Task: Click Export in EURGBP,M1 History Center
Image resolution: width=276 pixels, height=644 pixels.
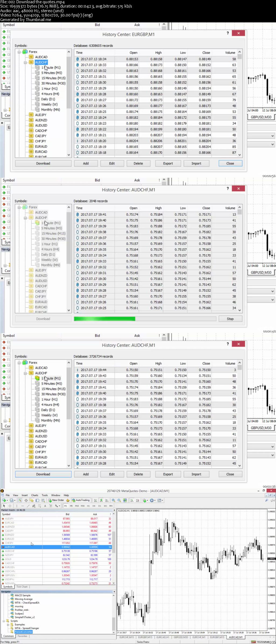Action: point(168,163)
